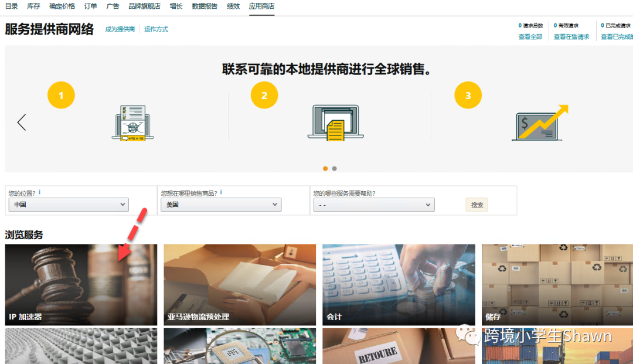The height and width of the screenshot is (364, 633).
Task: Expand the services needed dropdown
Action: tap(374, 205)
